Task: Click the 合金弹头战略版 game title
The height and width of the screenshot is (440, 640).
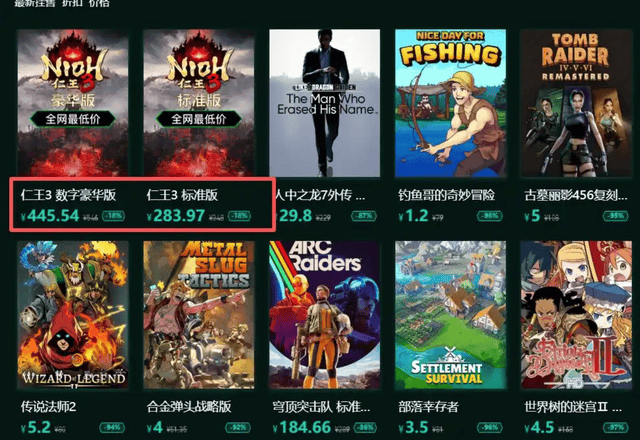Action: point(189,407)
